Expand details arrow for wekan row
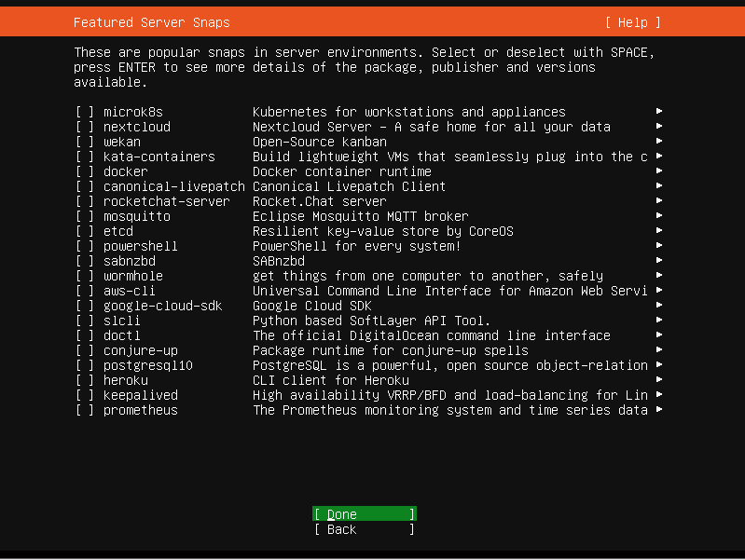 659,141
